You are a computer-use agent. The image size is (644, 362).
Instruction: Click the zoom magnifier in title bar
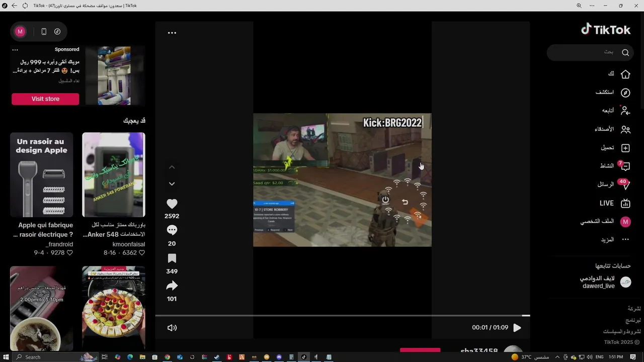pyautogui.click(x=579, y=6)
